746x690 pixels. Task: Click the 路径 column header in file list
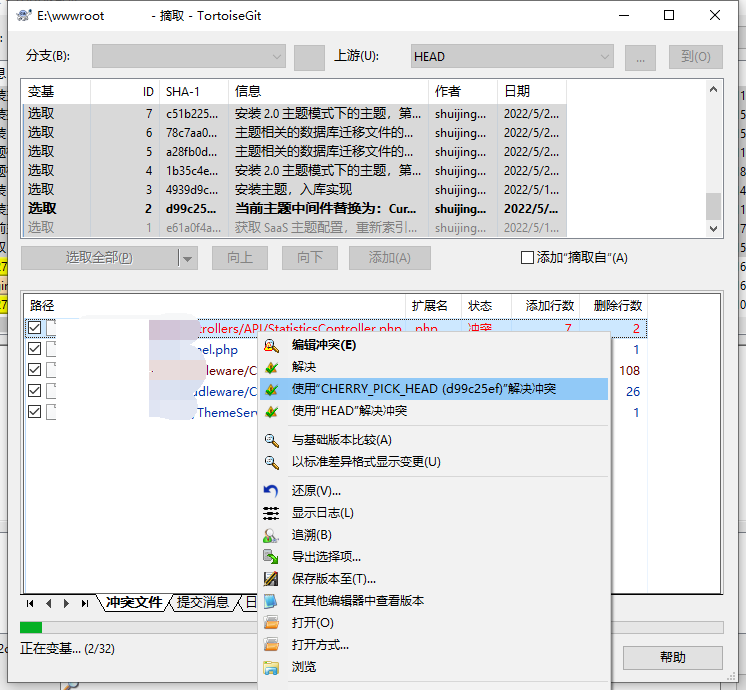point(215,306)
